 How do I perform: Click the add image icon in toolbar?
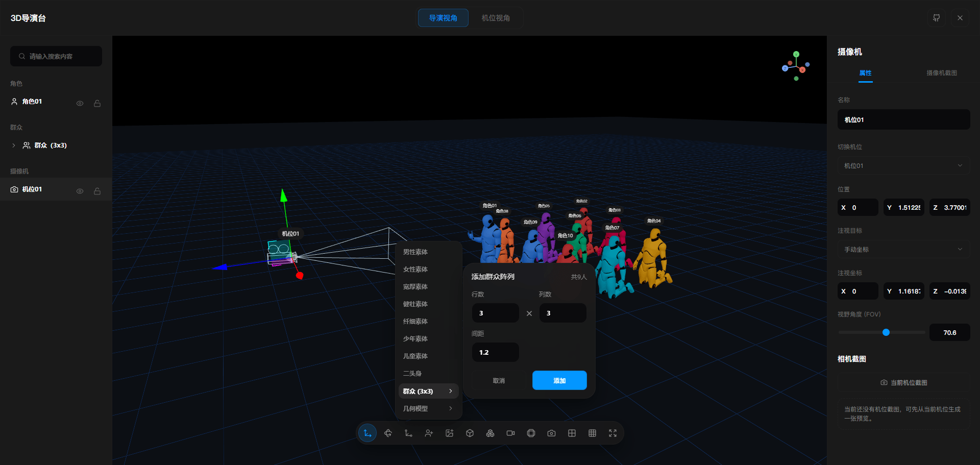pos(449,433)
